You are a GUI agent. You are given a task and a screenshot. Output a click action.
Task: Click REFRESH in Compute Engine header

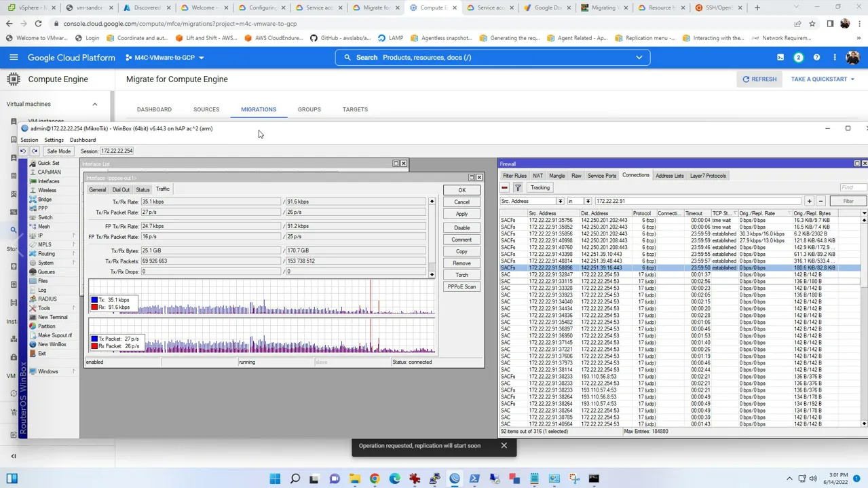point(759,79)
